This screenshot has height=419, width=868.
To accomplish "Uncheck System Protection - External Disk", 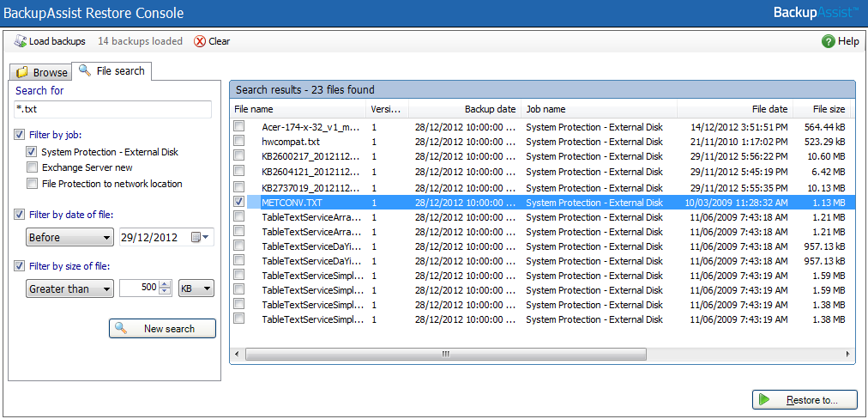I will coord(32,152).
